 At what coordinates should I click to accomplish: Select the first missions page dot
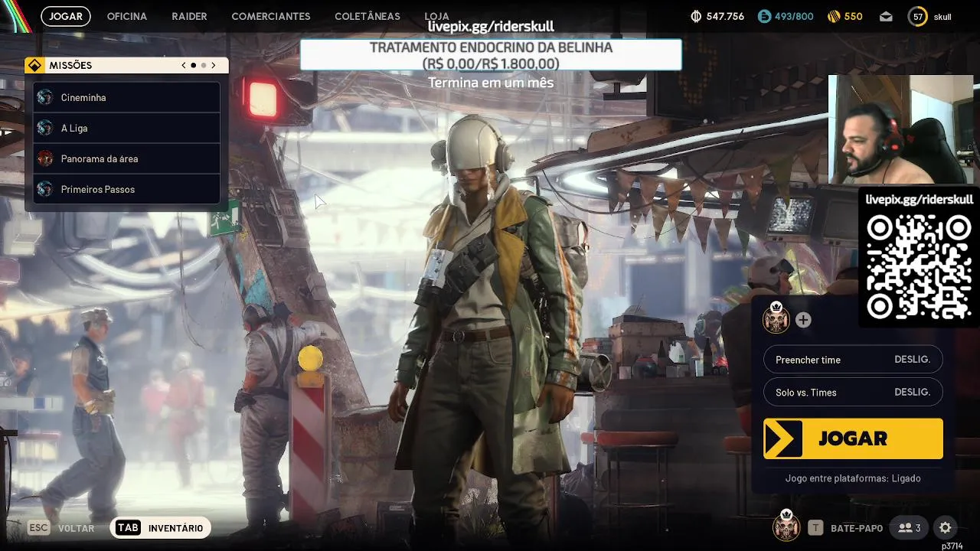point(193,66)
